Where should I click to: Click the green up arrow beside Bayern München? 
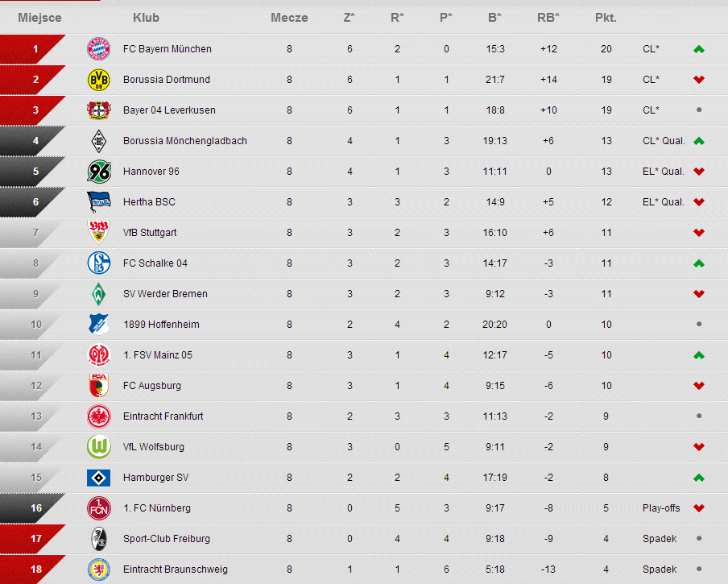tap(699, 49)
